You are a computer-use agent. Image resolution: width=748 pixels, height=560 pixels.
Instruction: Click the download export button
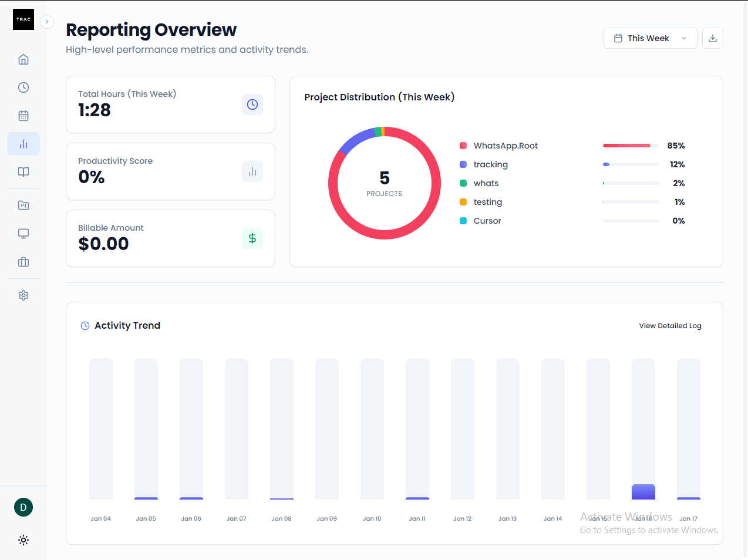(712, 38)
